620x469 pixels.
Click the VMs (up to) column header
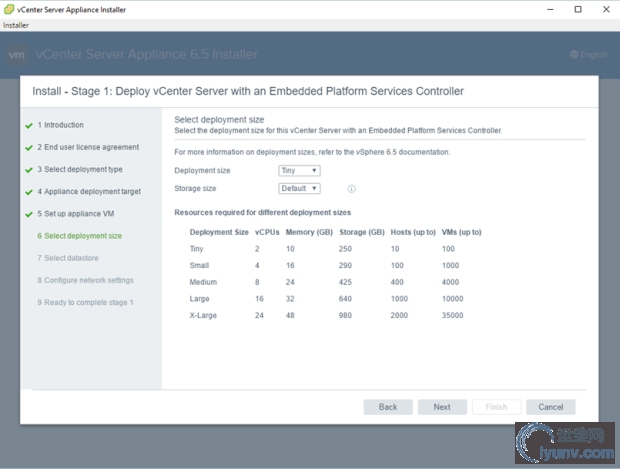pos(461,232)
